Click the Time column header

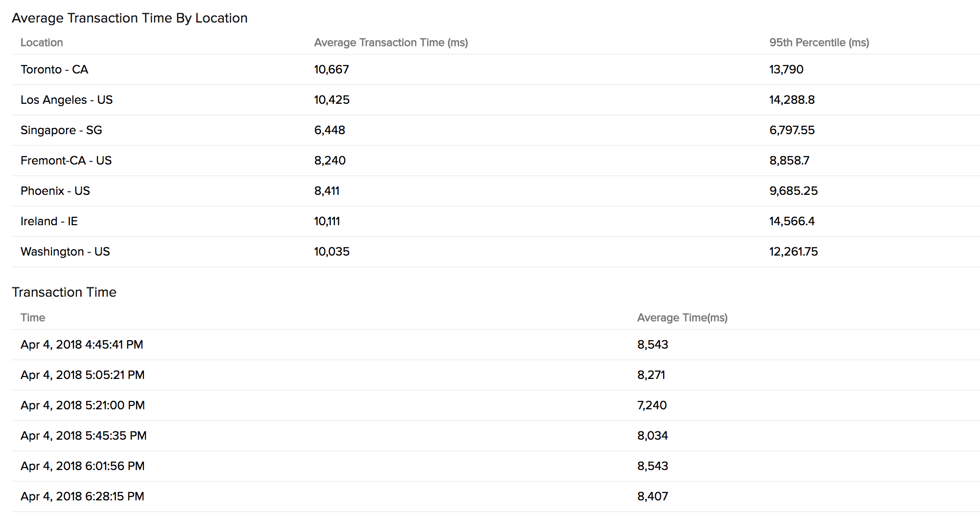(x=33, y=318)
